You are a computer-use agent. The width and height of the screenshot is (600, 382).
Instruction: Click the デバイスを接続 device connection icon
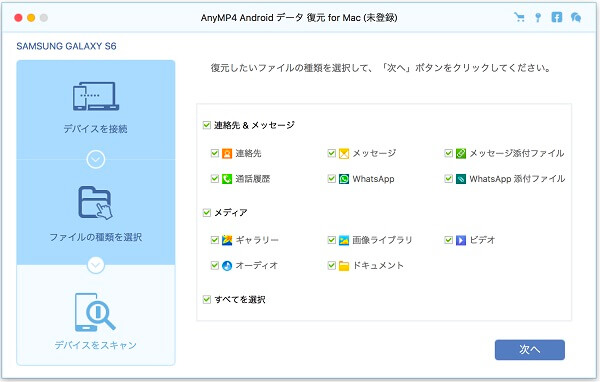96,96
